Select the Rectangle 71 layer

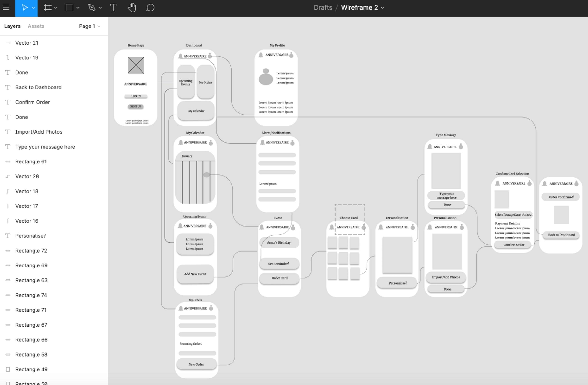(54, 310)
